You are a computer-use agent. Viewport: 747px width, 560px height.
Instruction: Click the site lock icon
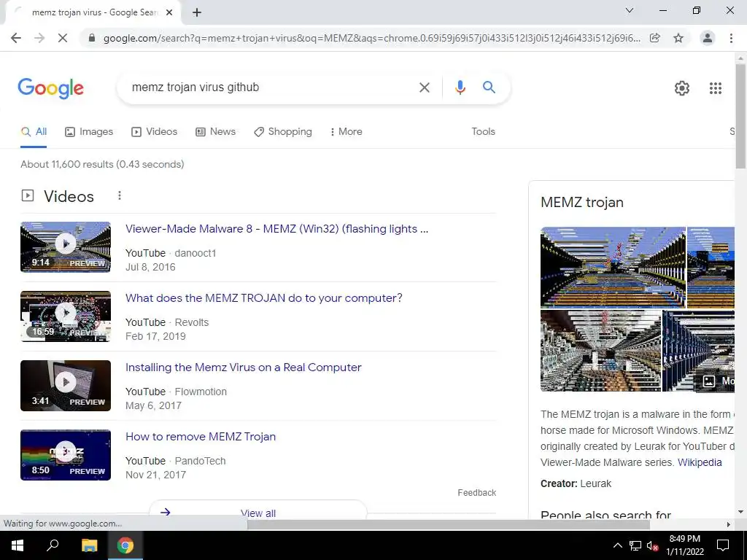(x=92, y=38)
